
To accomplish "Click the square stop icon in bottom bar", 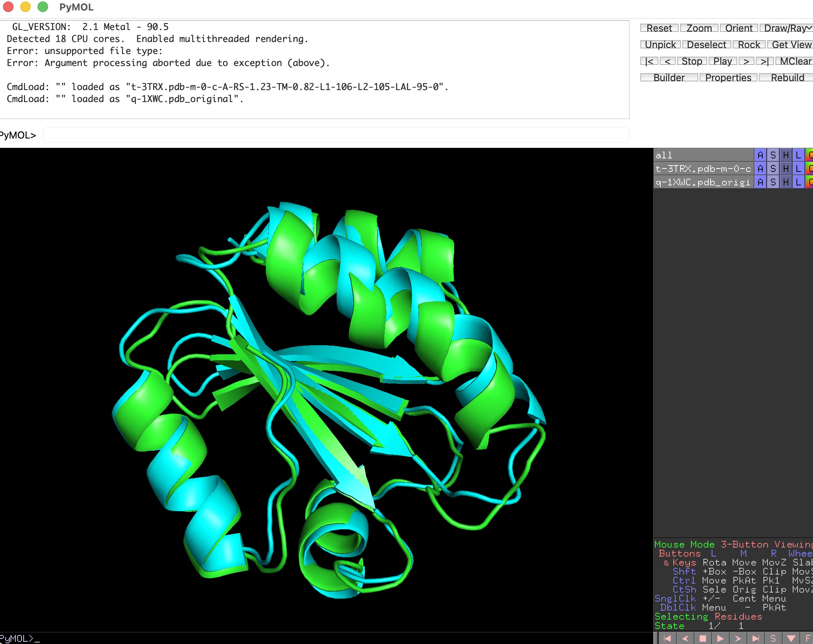I will (703, 638).
